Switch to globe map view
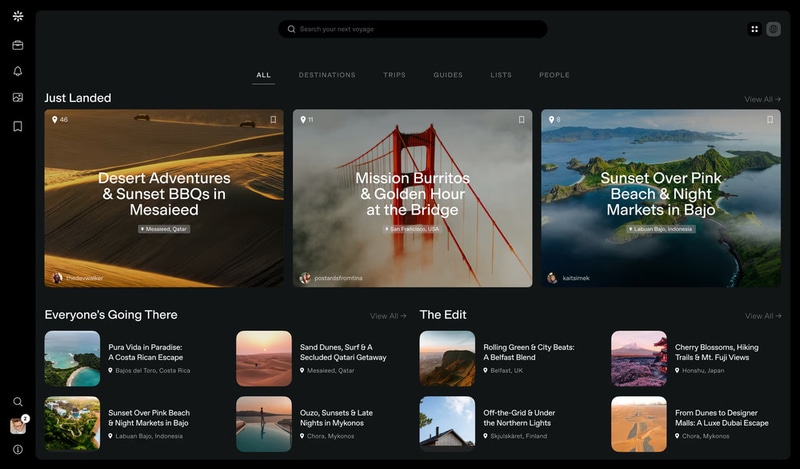 [x=773, y=29]
